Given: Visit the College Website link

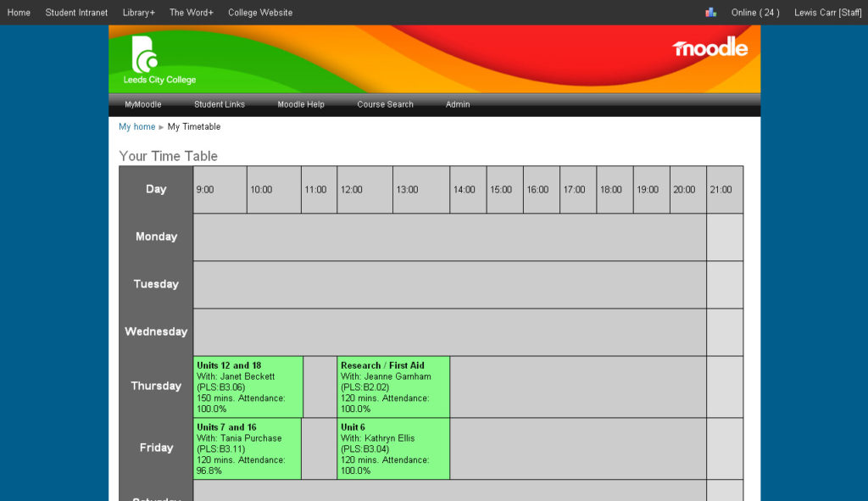Looking at the screenshot, I should [x=259, y=12].
